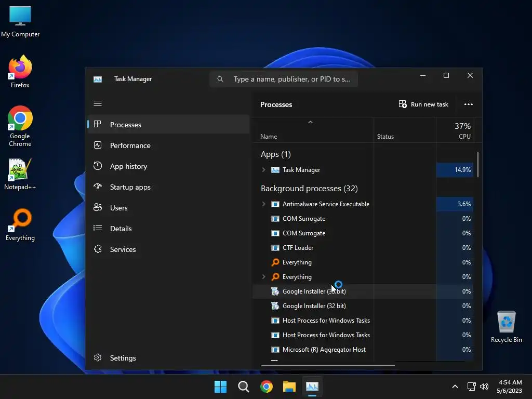This screenshot has width=532, height=399.
Task: Click Task Manager taskbar icon
Action: coord(312,387)
